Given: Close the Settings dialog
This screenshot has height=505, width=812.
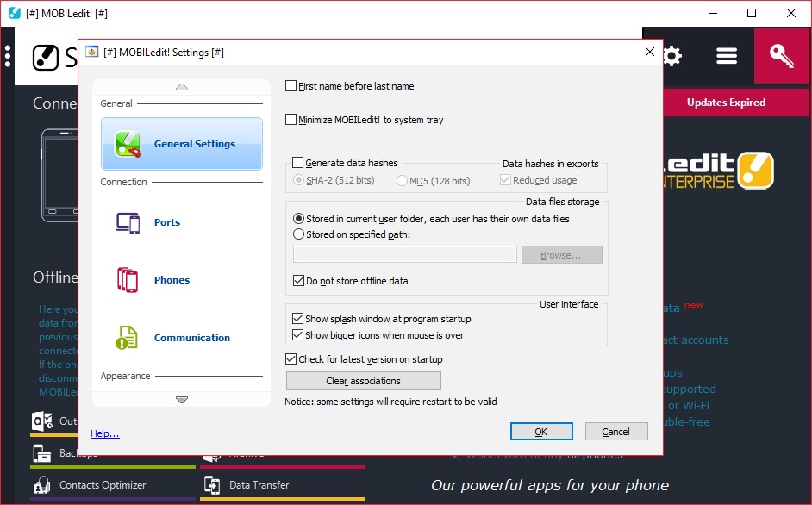Looking at the screenshot, I should point(650,52).
